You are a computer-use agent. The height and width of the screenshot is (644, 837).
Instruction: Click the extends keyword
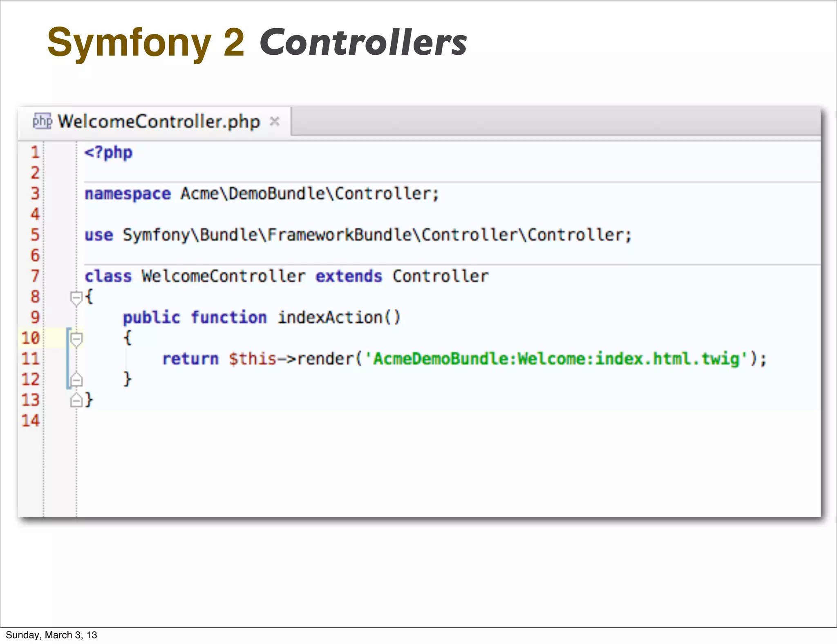tap(349, 276)
